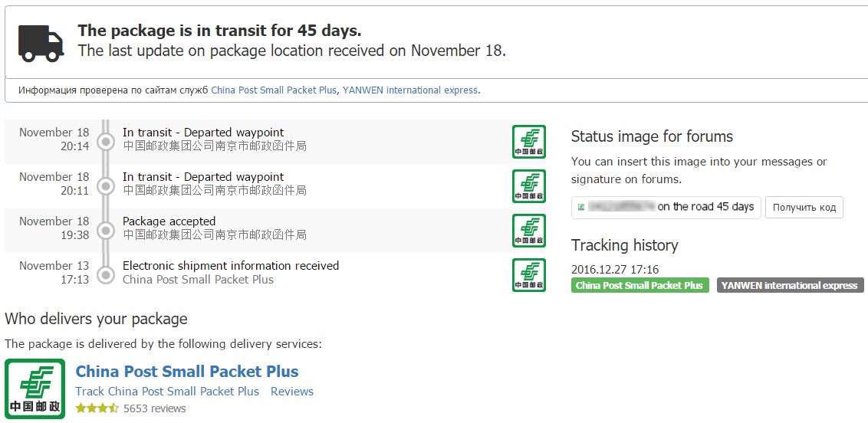Click the large China Post carrier logo
Image resolution: width=868 pixels, height=423 pixels.
point(35,389)
